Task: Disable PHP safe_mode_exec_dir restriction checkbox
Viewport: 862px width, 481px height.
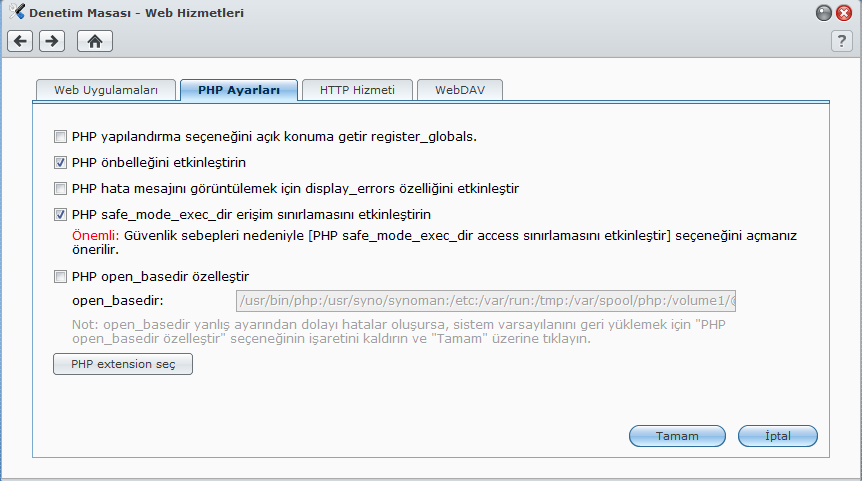Action: (x=61, y=214)
